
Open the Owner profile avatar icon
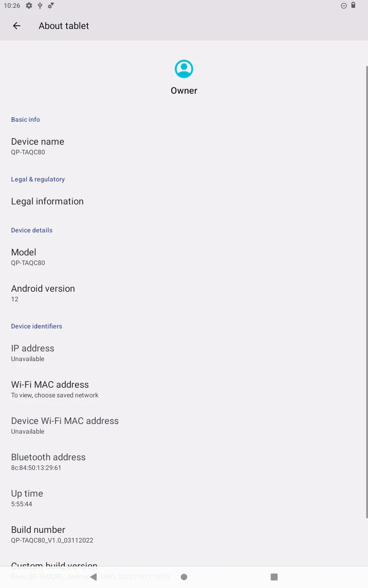184,68
